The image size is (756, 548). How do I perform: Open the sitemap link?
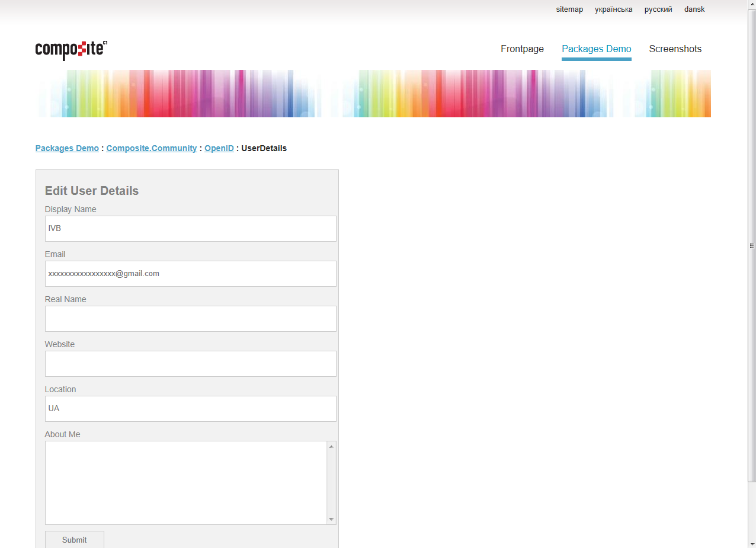[569, 9]
